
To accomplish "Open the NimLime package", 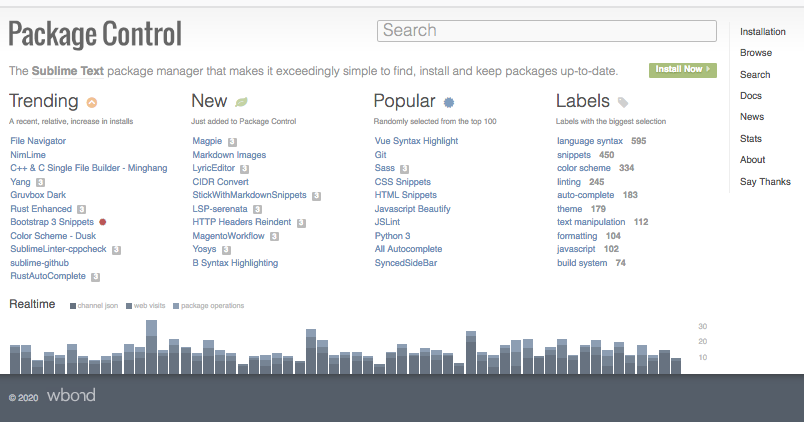I will [28, 155].
